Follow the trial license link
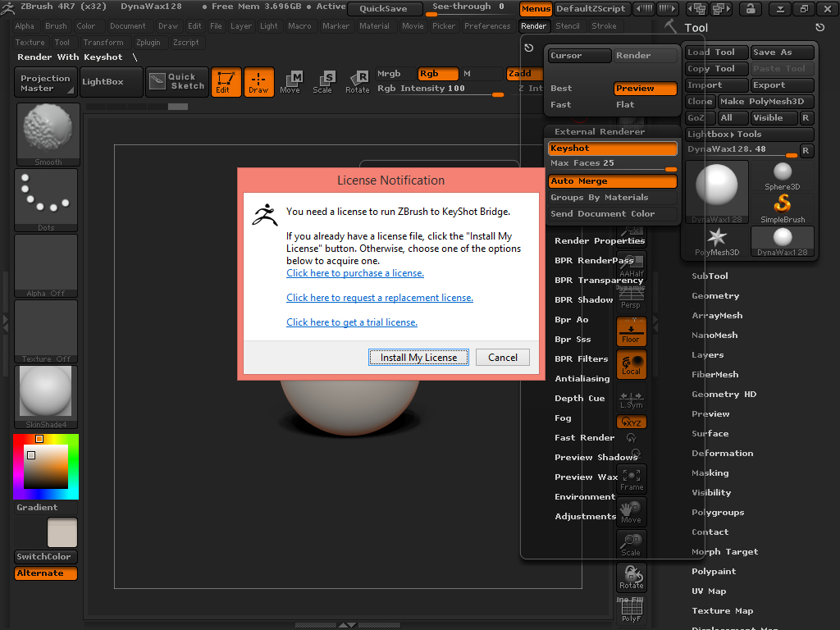Viewport: 840px width, 630px height. coord(352,322)
